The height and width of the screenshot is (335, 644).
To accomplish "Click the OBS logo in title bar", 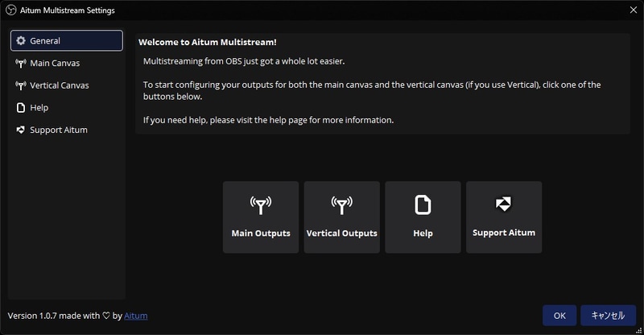I will pos(10,10).
